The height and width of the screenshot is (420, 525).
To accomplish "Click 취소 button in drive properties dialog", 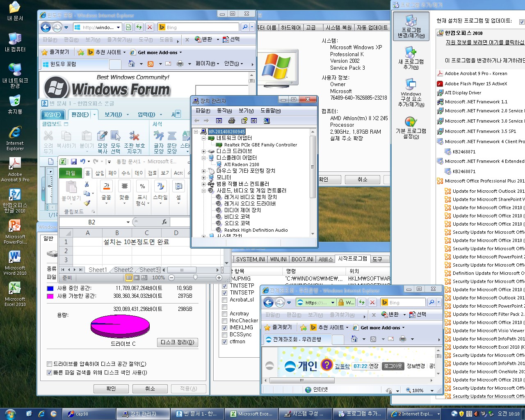I will coord(150,388).
